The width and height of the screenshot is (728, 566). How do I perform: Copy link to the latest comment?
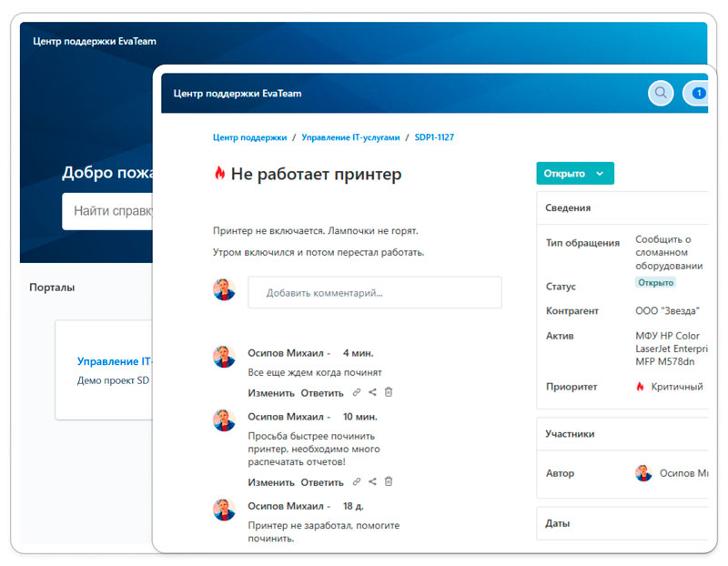357,392
